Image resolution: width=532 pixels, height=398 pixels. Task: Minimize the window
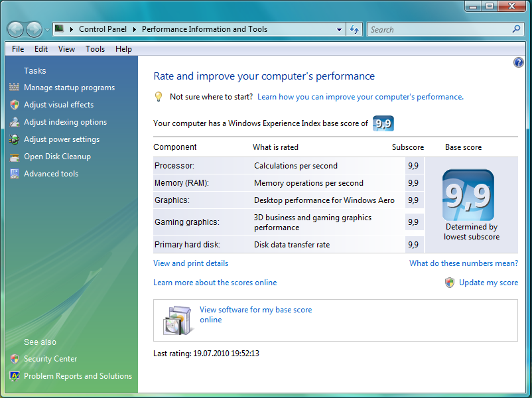[x=473, y=6]
